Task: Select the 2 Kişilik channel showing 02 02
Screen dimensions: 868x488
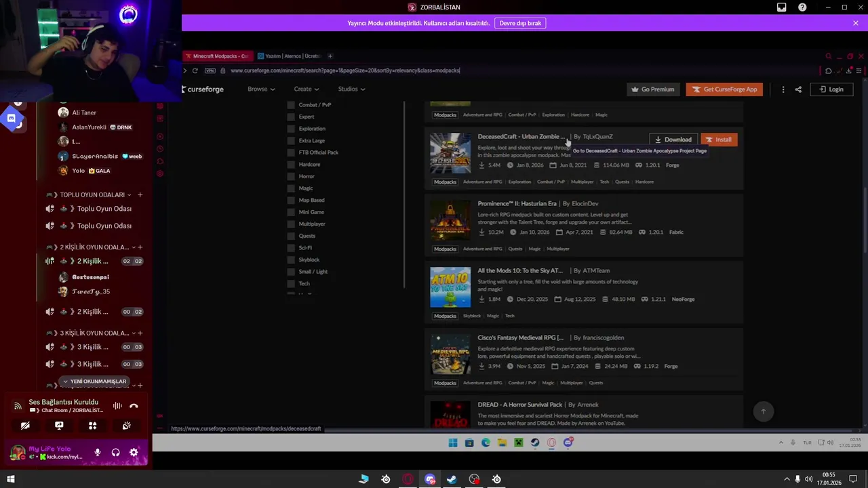Action: click(94, 261)
